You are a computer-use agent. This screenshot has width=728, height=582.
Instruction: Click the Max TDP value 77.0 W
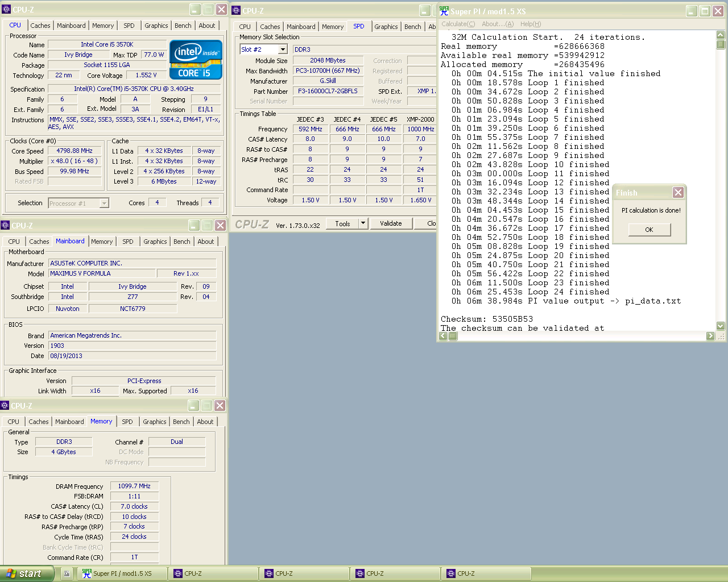[x=154, y=55]
